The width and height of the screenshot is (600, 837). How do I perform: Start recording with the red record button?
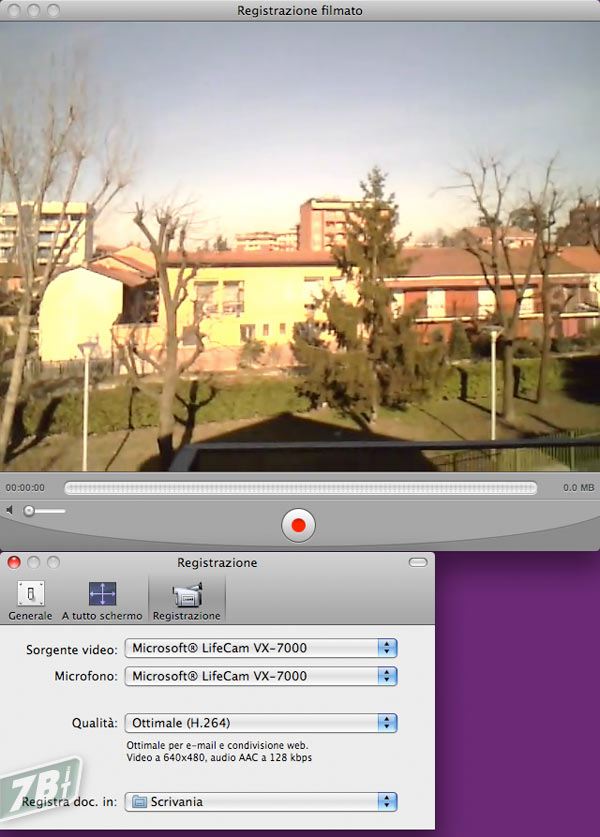298,525
